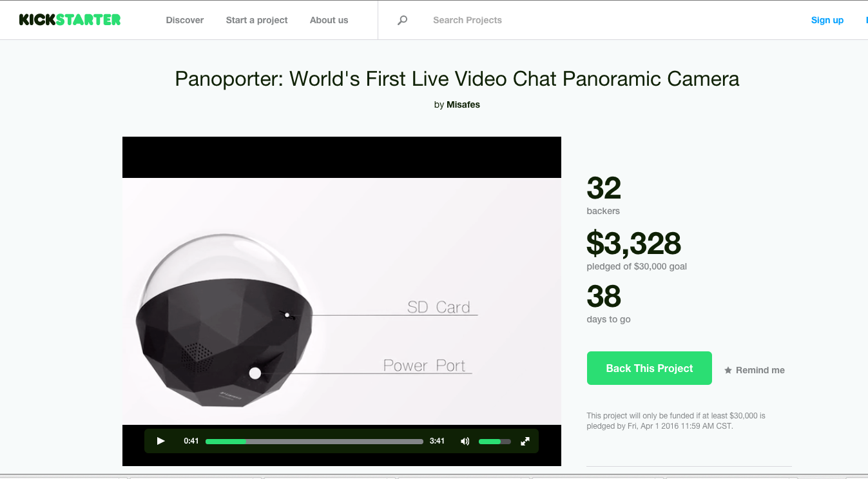The width and height of the screenshot is (868, 479).
Task: Open the Discover menu item
Action: click(x=185, y=20)
